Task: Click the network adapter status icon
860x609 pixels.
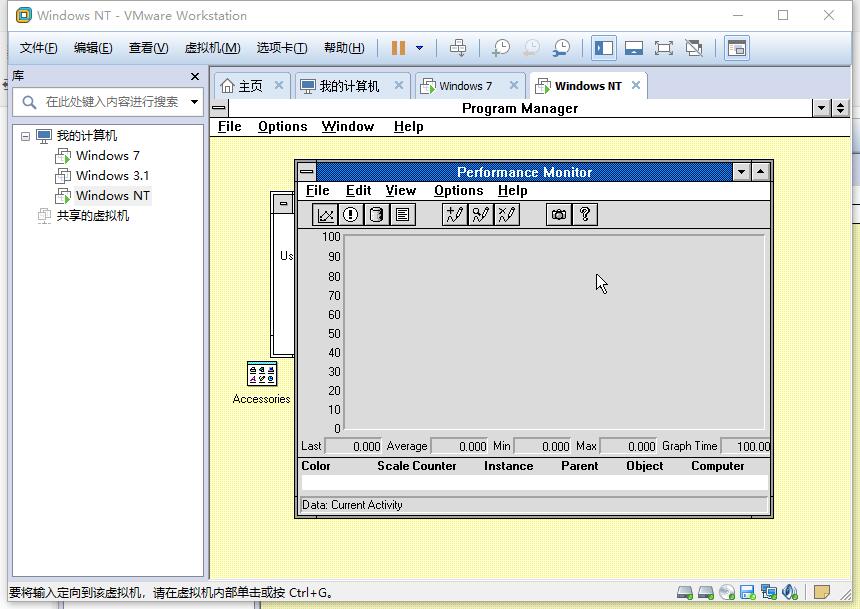Action: coord(768,593)
